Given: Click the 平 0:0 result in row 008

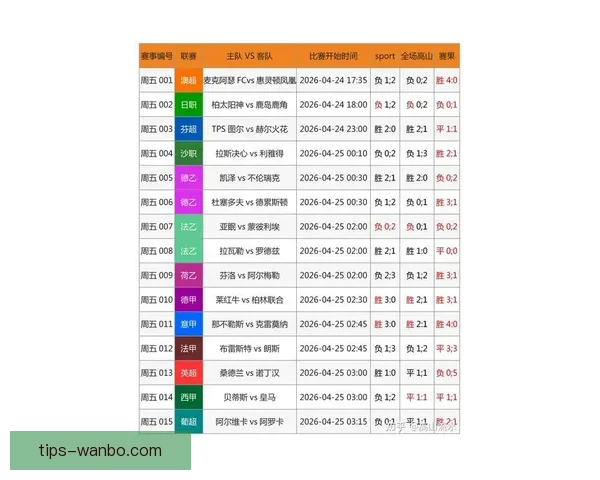Looking at the screenshot, I should click(x=447, y=251).
